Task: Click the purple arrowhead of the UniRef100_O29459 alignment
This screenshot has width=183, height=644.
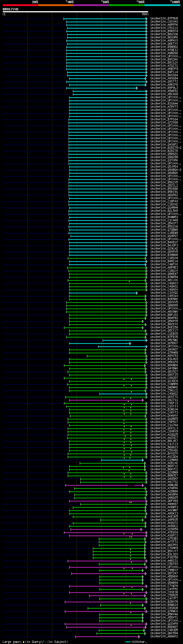Action: (141, 529)
